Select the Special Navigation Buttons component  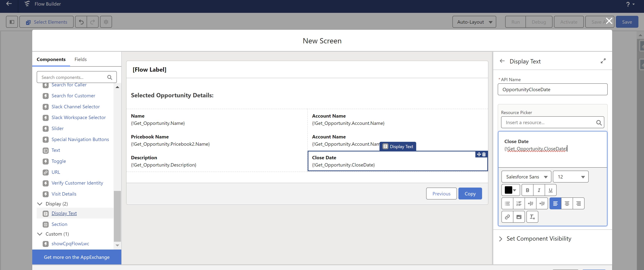click(x=80, y=140)
